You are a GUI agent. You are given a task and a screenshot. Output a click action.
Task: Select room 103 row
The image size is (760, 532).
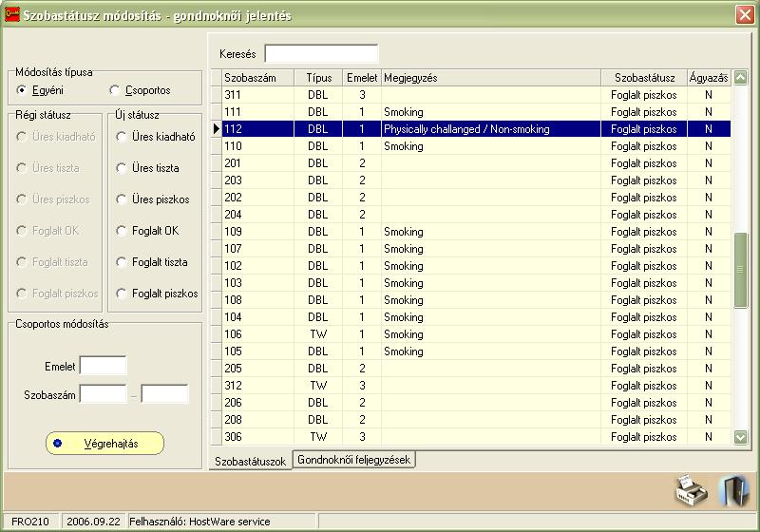(x=476, y=283)
